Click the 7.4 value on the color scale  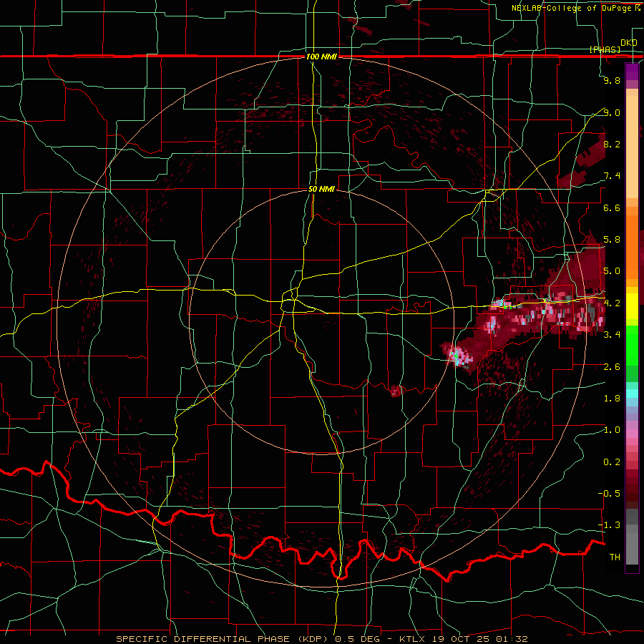pyautogui.click(x=612, y=176)
